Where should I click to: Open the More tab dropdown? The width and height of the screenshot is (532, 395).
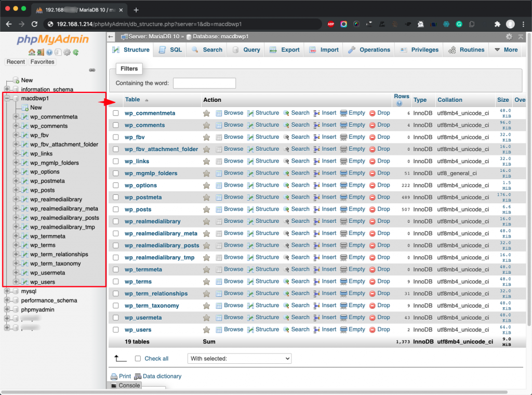[x=506, y=50]
